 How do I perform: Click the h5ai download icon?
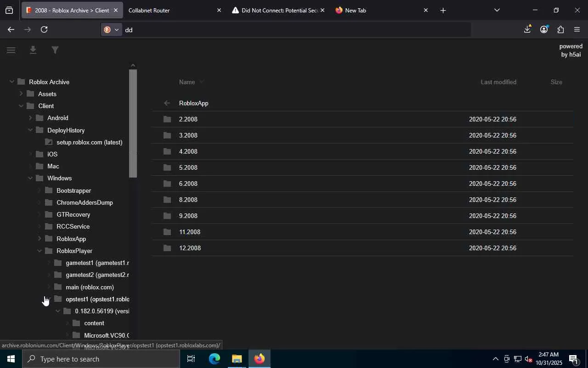click(33, 50)
